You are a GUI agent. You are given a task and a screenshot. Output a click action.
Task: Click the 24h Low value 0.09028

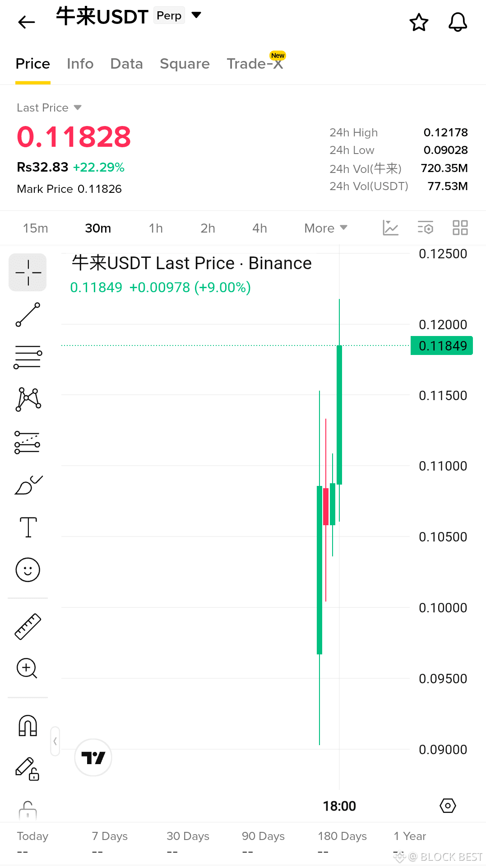click(445, 150)
